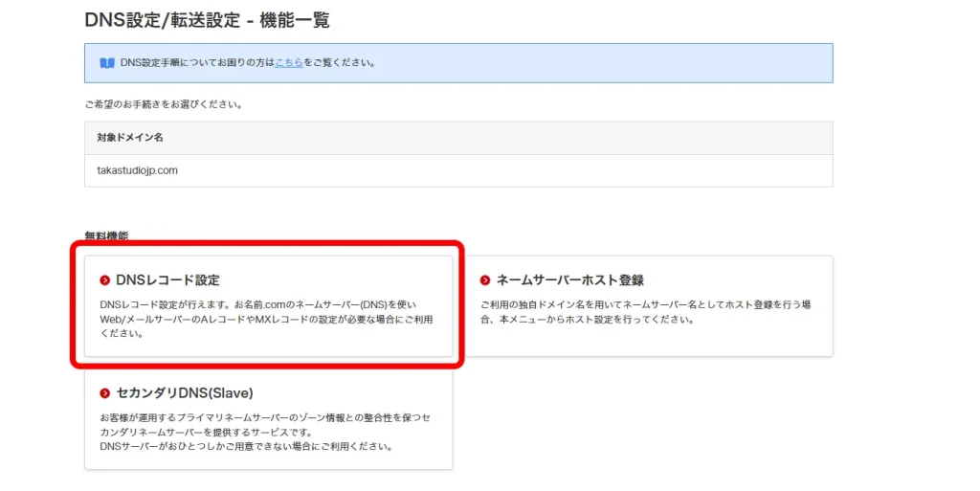The height and width of the screenshot is (491, 980).
Task: Open the こちら help link
Action: [x=289, y=62]
